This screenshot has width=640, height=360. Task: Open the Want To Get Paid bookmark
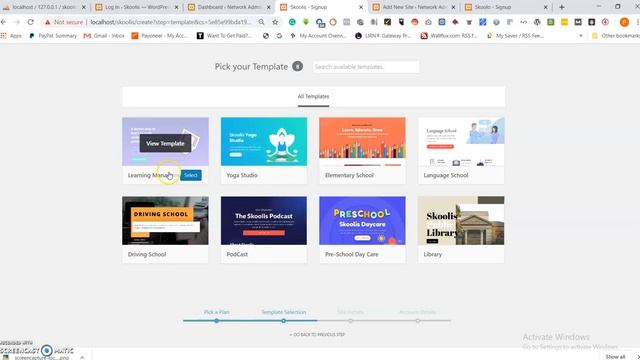pos(224,36)
